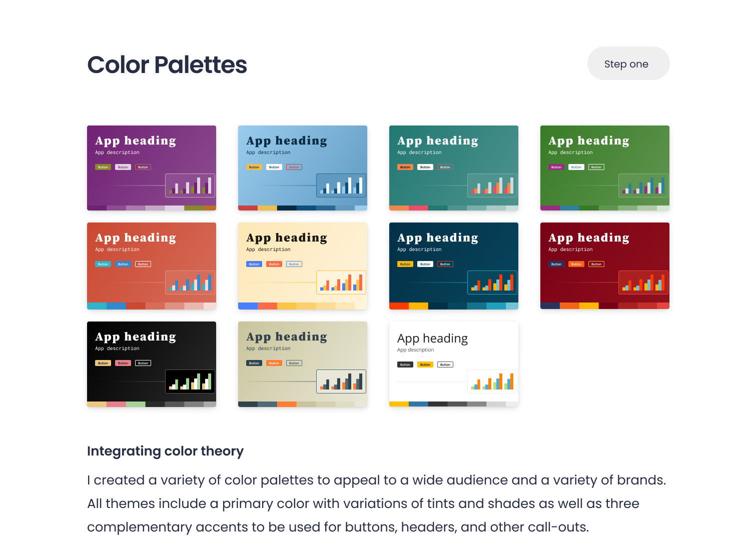Click the bar chart in the light blue palette card

[341, 185]
